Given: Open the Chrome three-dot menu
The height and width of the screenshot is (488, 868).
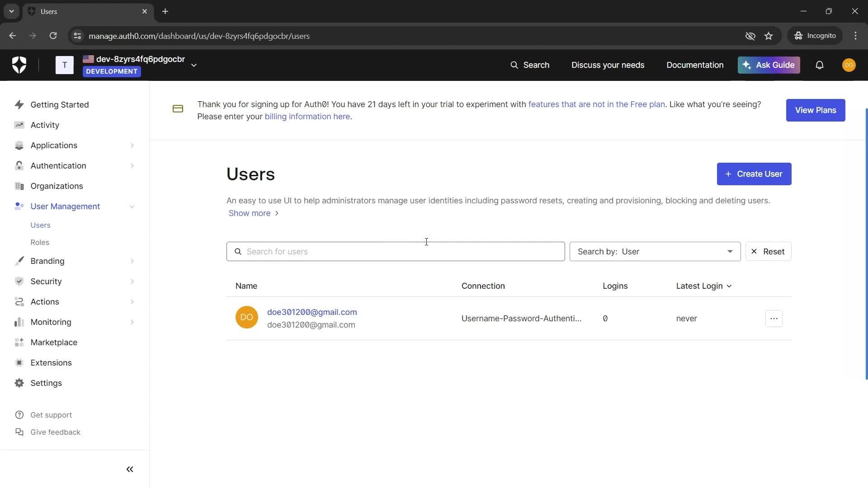Looking at the screenshot, I should click(x=855, y=36).
